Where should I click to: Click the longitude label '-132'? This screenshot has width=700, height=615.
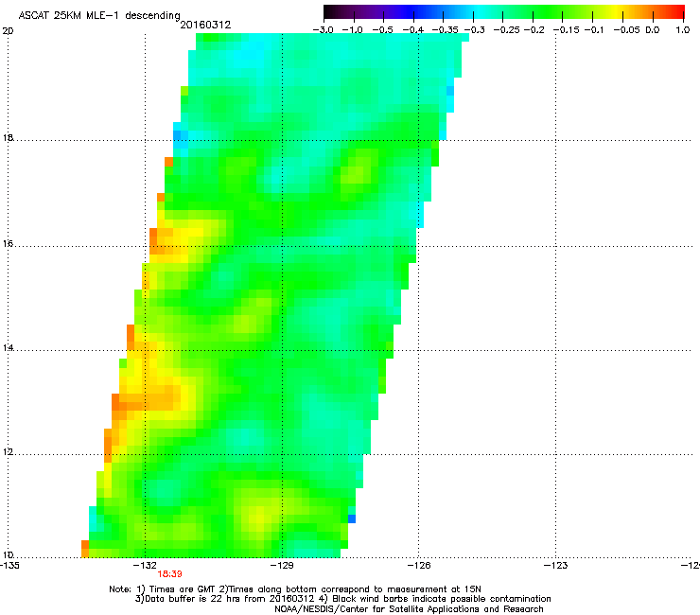(146, 566)
